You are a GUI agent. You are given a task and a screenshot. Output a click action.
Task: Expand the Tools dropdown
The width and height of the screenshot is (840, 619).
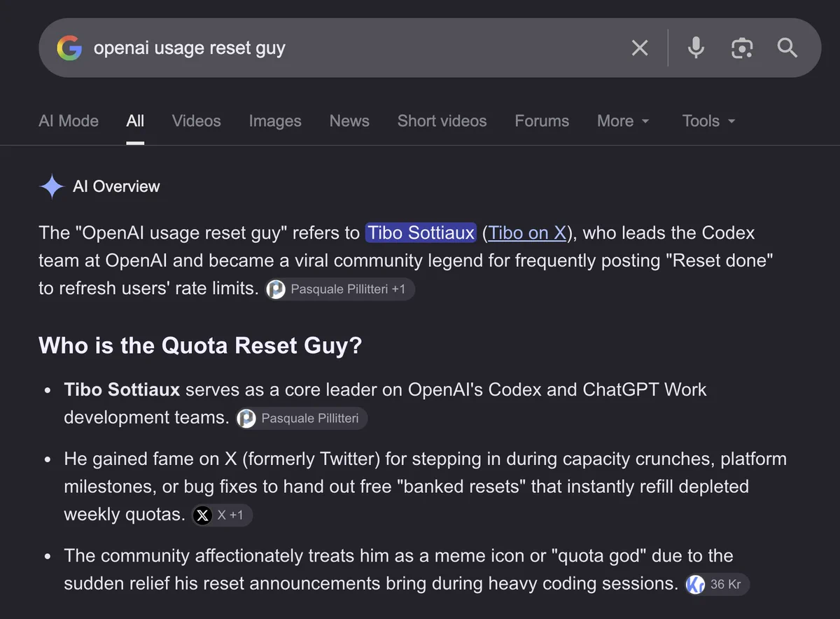coord(708,121)
